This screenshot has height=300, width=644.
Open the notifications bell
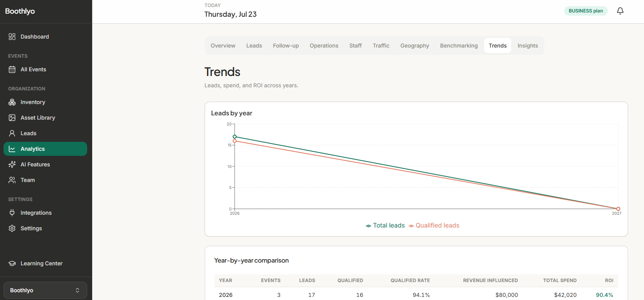point(620,11)
